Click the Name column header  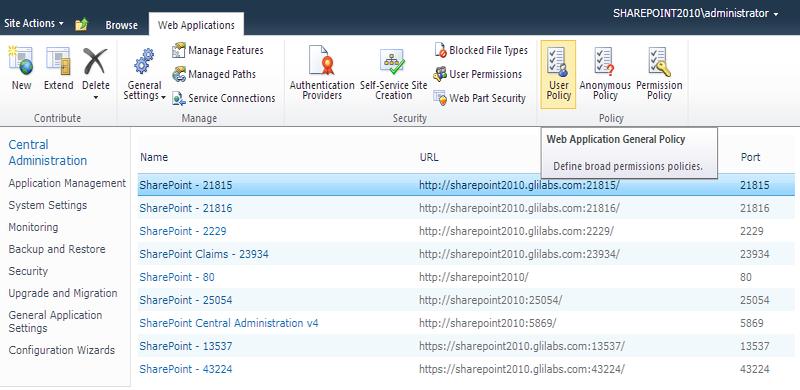click(154, 157)
